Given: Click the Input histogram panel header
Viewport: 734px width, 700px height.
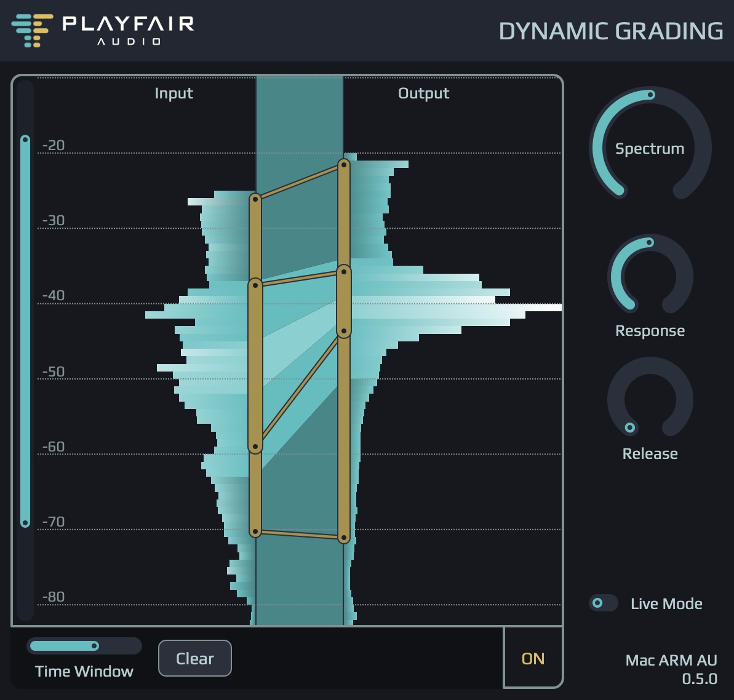Looking at the screenshot, I should click(174, 93).
